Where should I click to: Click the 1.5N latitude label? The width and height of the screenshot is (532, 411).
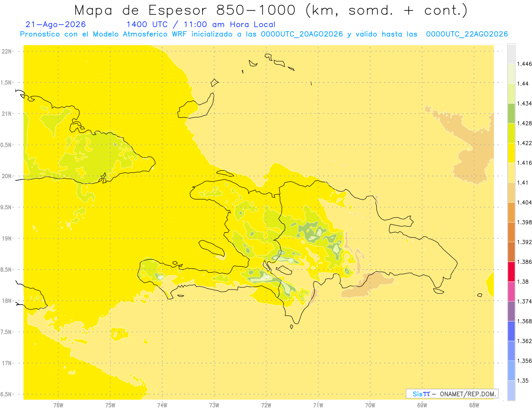[7, 82]
